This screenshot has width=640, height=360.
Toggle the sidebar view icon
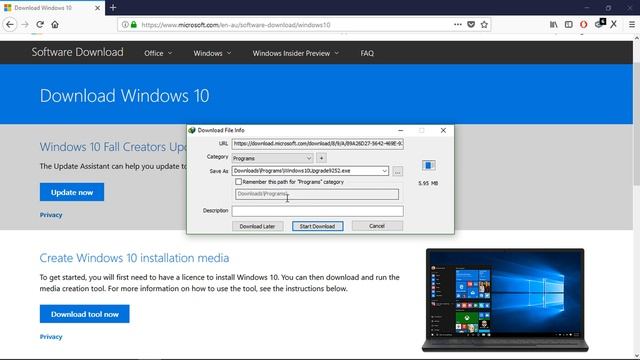pos(569,24)
